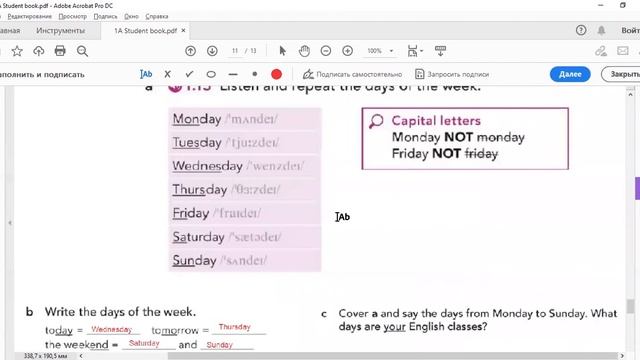Open the search magnifier tool

pyautogui.click(x=82, y=51)
